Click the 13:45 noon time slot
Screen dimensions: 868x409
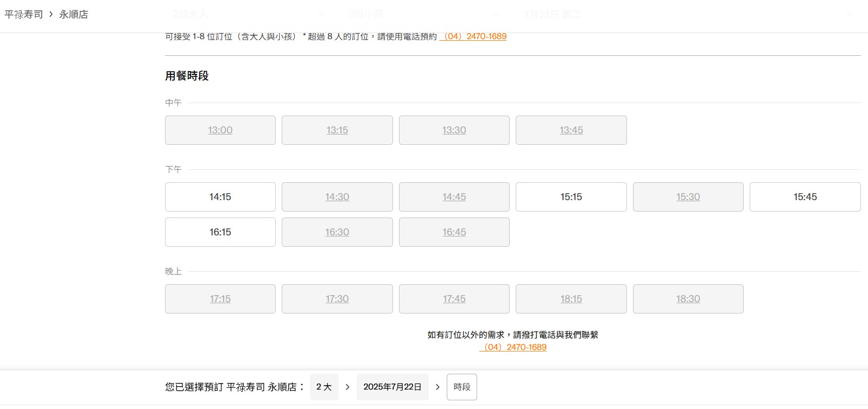[x=571, y=130]
